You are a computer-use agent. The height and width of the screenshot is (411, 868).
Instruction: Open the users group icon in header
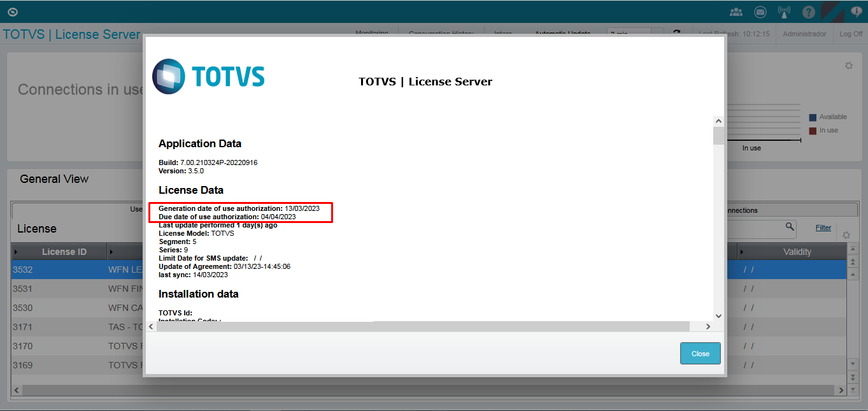[736, 12]
